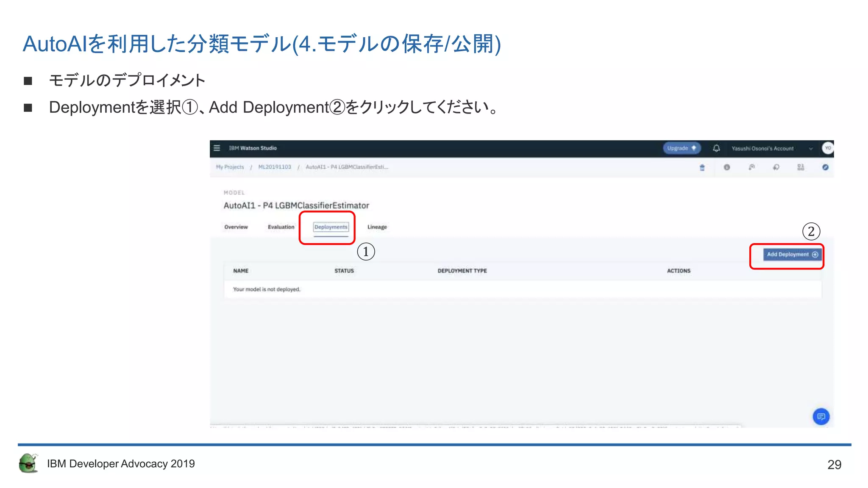This screenshot has height=488, width=868.
Task: Click the blue compass icon
Action: (825, 167)
